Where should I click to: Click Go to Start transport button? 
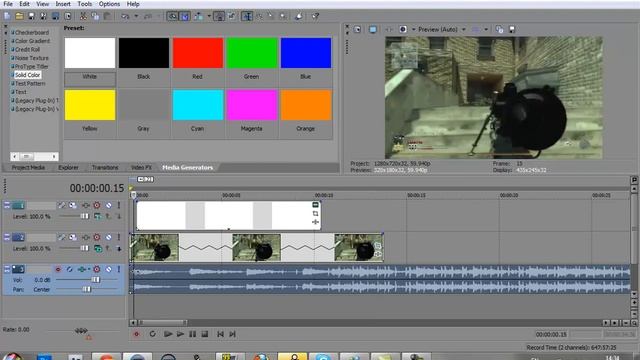click(220, 334)
